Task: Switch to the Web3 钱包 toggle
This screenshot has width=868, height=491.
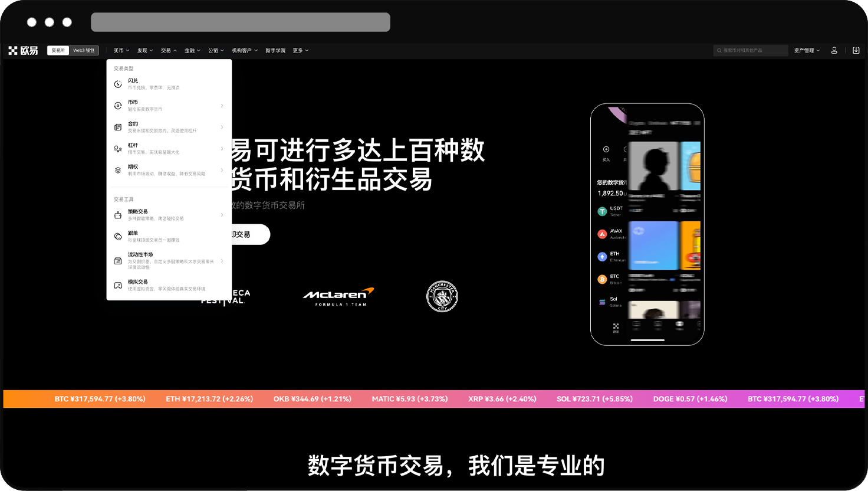Action: pyautogui.click(x=84, y=51)
